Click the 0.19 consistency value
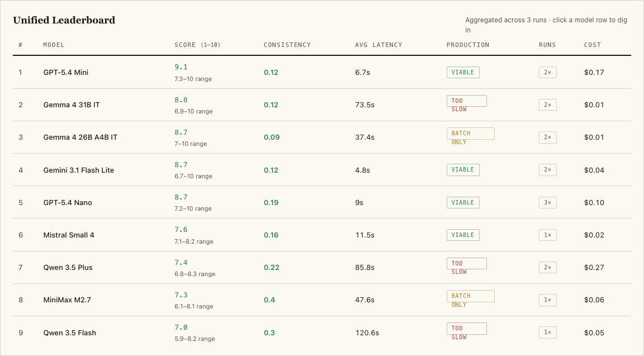This screenshot has width=644, height=356. [271, 202]
